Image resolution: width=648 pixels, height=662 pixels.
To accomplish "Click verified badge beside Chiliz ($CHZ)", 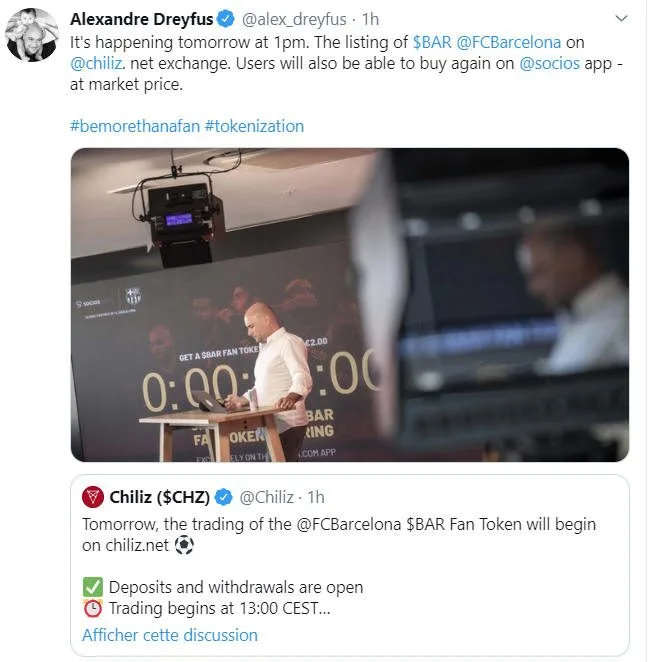I will tap(224, 497).
